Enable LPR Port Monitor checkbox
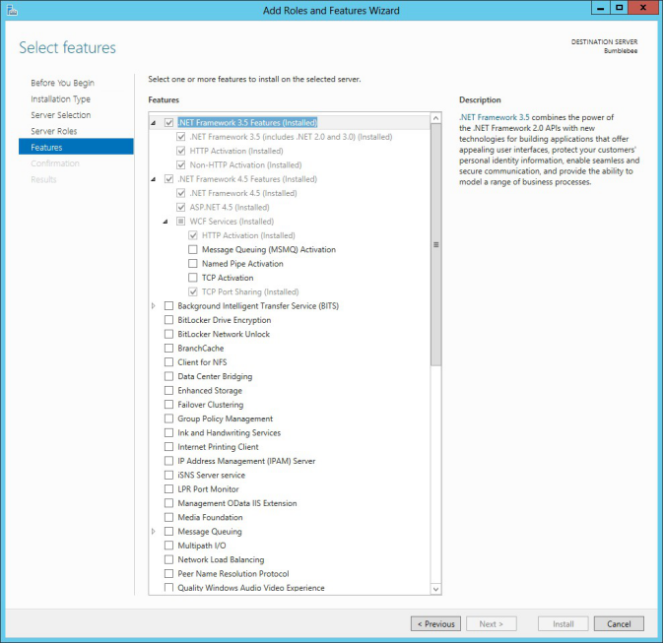 click(x=169, y=489)
